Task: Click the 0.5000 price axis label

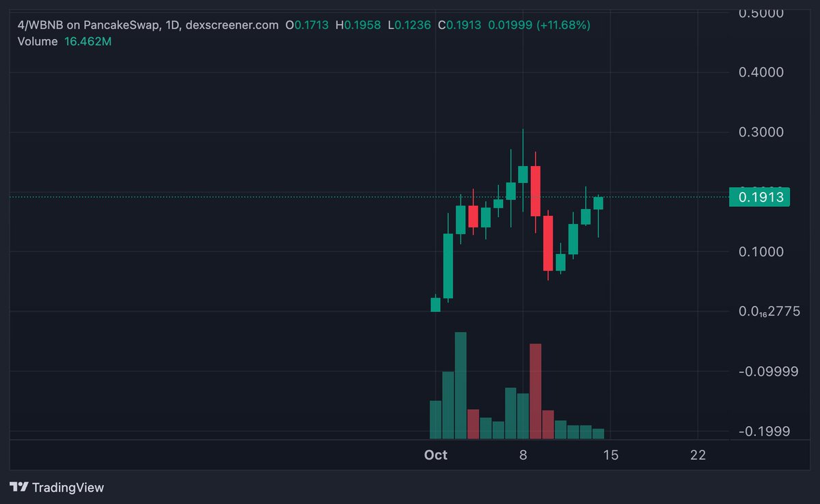Action: tap(763, 13)
